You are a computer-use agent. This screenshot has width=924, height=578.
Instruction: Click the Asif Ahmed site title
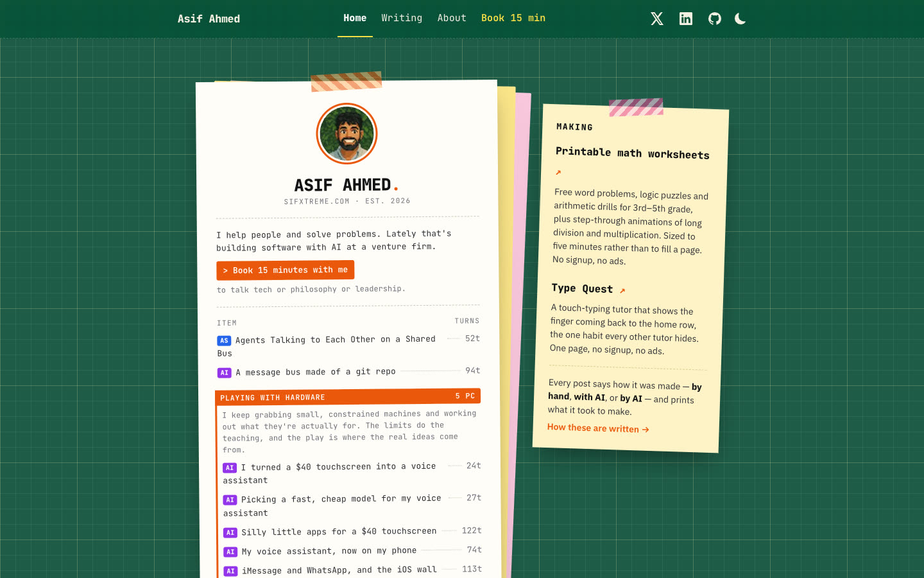click(x=209, y=19)
